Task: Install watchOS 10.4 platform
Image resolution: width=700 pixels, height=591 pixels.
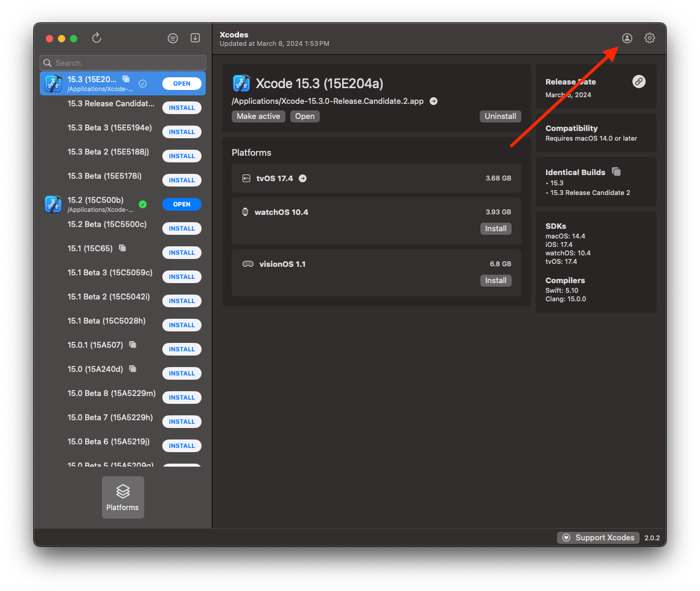Action: (495, 228)
